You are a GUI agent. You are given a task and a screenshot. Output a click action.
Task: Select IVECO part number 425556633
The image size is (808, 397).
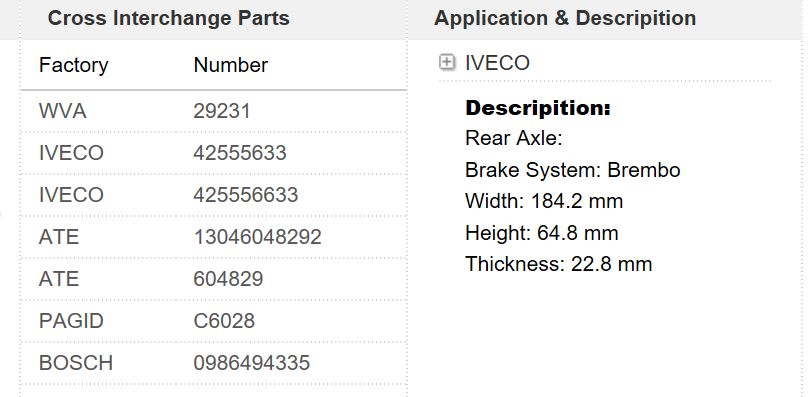click(246, 195)
